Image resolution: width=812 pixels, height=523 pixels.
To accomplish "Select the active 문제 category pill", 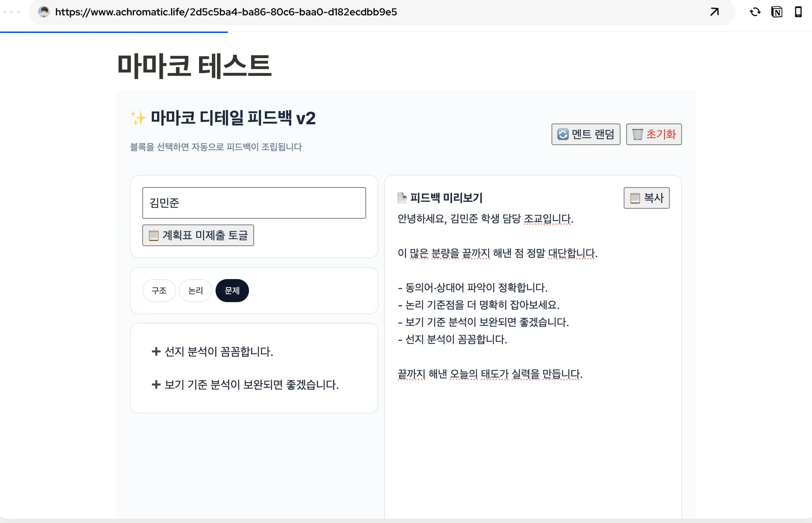I will point(232,291).
